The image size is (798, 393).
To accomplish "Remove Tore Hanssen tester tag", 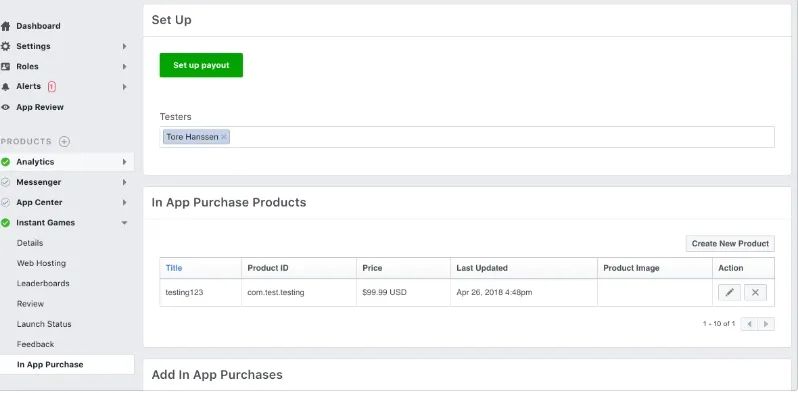I will click(x=223, y=137).
